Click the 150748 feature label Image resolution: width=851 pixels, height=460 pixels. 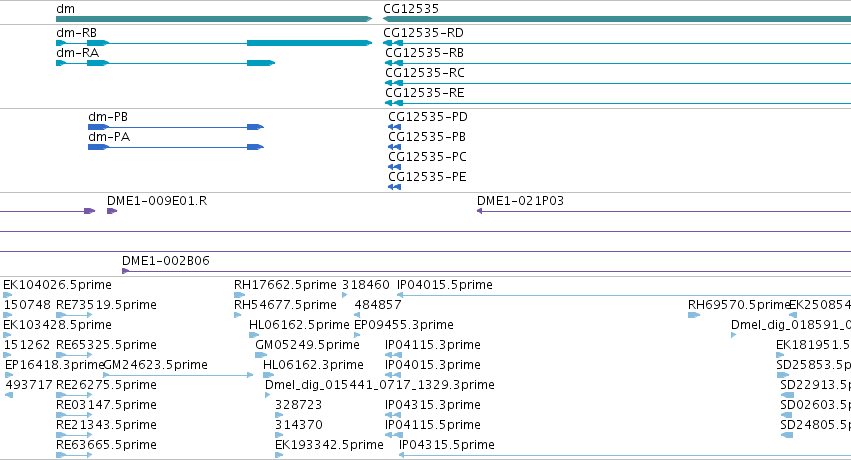(27, 305)
